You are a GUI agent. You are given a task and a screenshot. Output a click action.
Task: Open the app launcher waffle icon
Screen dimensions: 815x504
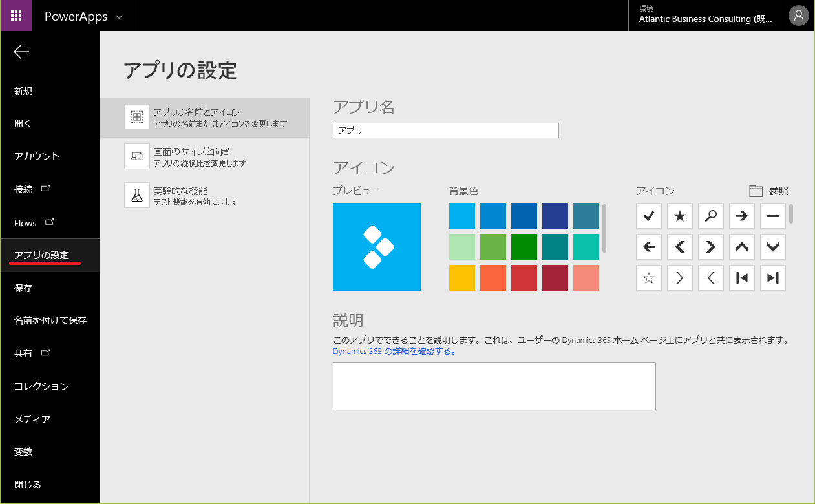[16, 16]
